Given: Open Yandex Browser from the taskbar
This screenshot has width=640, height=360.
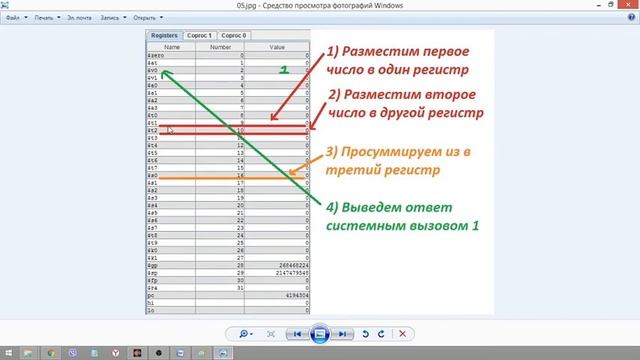Looking at the screenshot, I should [116, 353].
